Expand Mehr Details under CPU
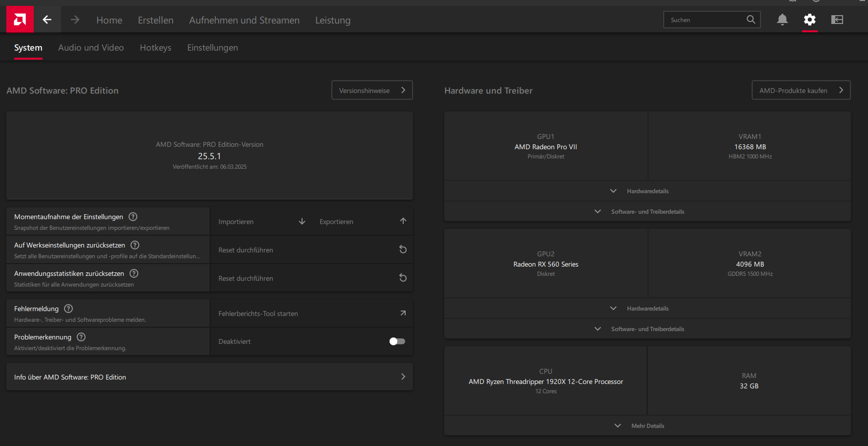The image size is (868, 446). (648, 426)
